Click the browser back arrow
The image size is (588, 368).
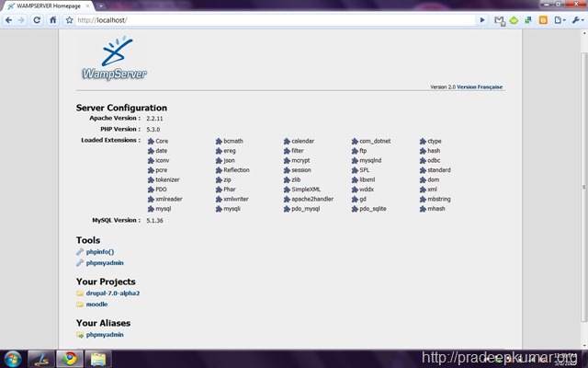tap(8, 20)
